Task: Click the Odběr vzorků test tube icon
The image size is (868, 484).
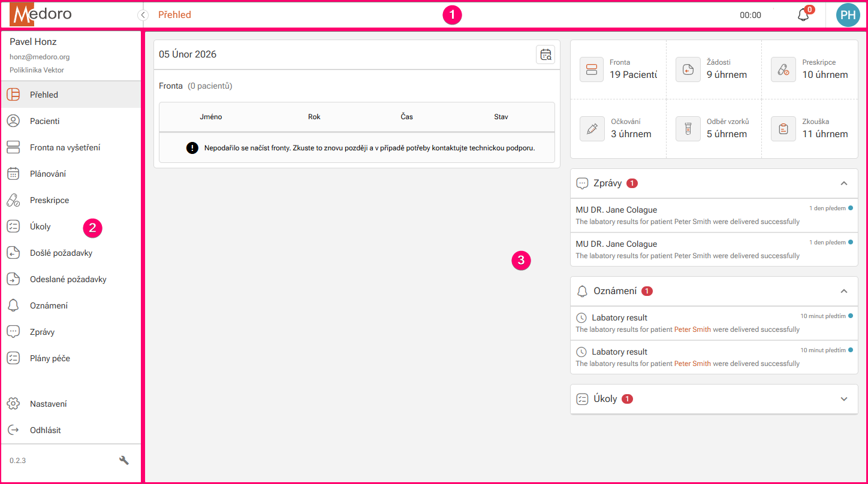Action: [x=688, y=128]
